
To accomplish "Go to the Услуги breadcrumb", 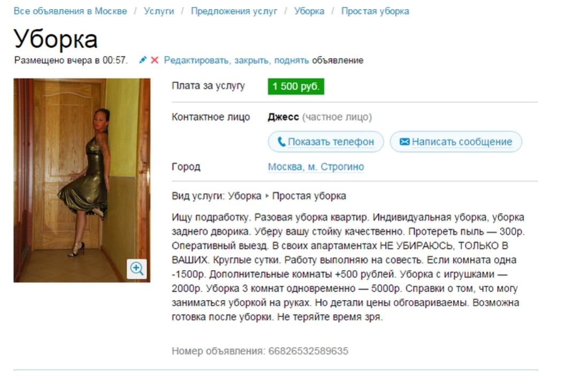I will (159, 11).
